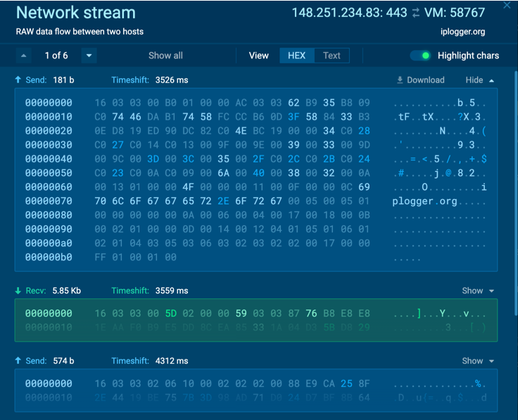Viewport: 518px width, 420px height.
Task: Show the Recv 5.85 Kb packet
Action: point(478,291)
